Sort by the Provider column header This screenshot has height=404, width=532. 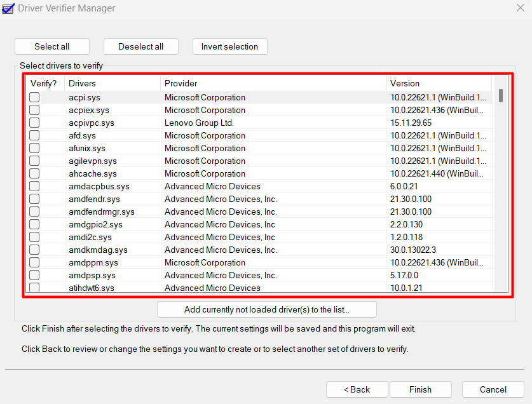click(273, 83)
